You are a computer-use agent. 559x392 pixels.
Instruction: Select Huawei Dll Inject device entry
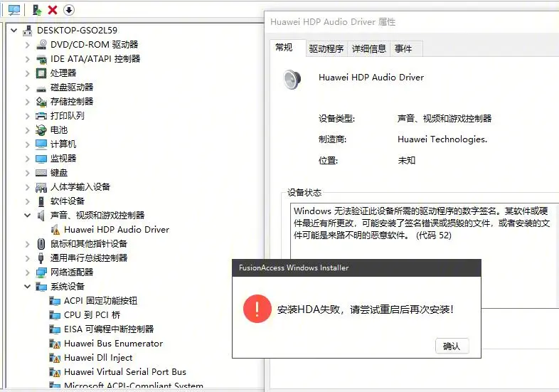(98, 357)
